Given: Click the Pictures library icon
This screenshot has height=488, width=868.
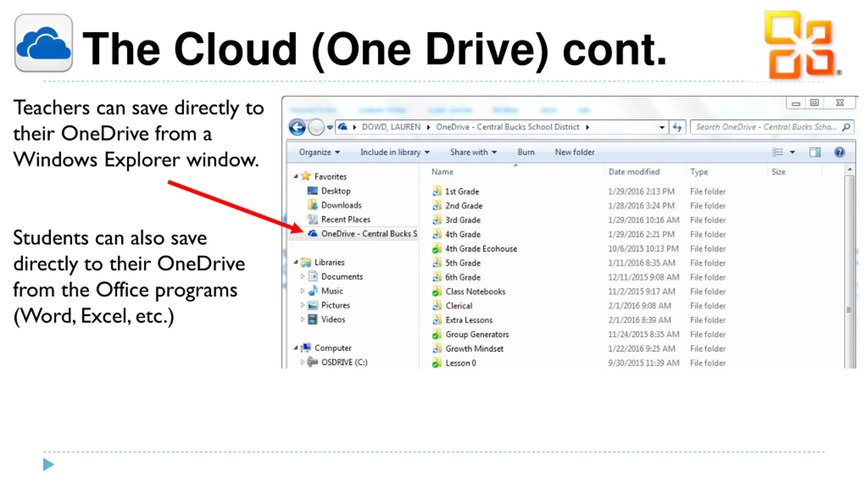Looking at the screenshot, I should tap(313, 305).
